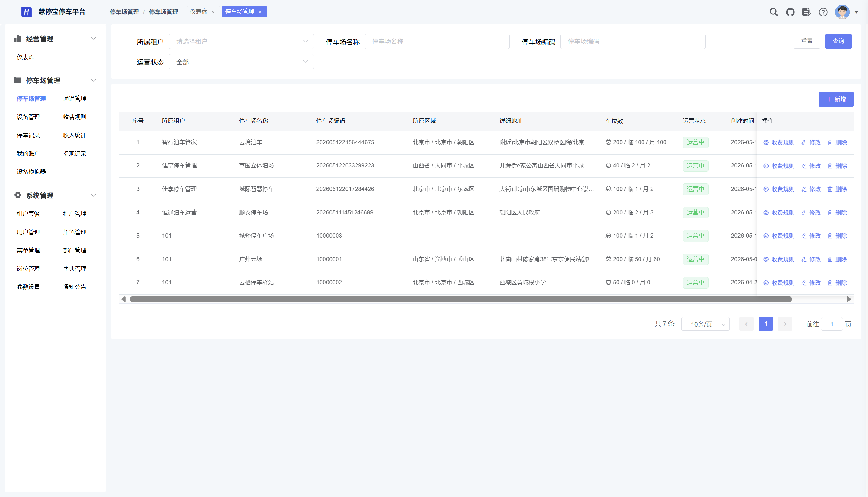
Task: Open 租户管理 in sidebar
Action: pos(74,214)
